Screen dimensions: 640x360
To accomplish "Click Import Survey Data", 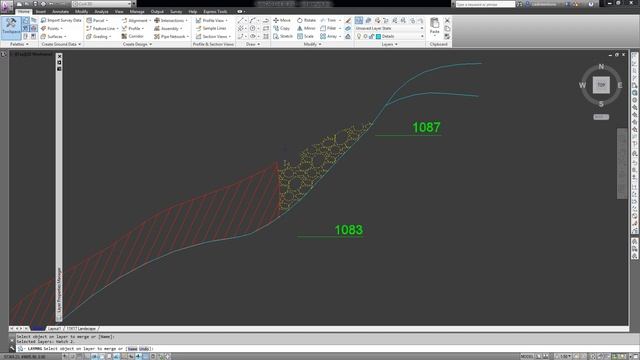I will 61,20.
